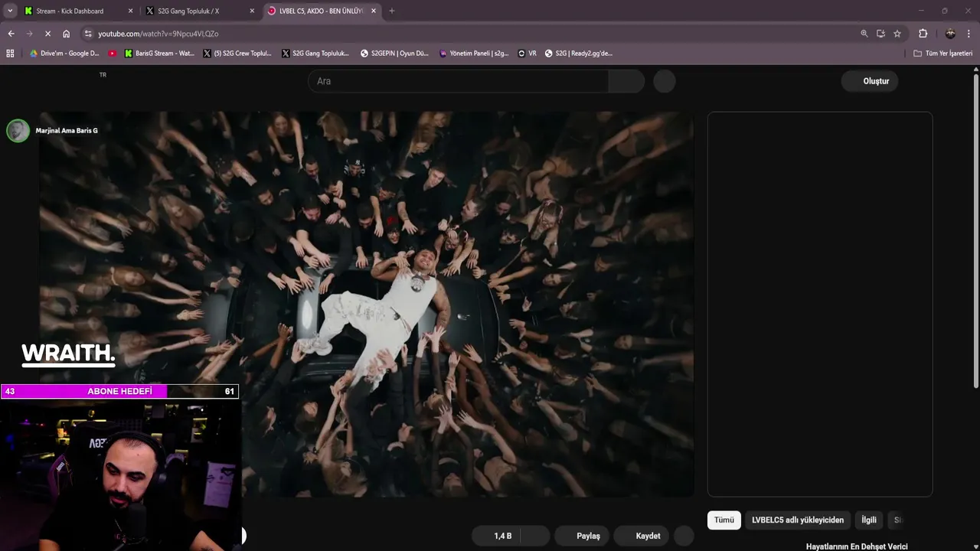The width and height of the screenshot is (980, 551).
Task: Open the site information icon beside the URL
Action: [88, 34]
